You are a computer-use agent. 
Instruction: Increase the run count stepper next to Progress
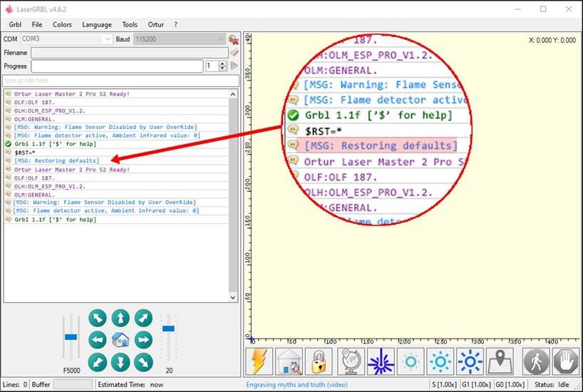(x=223, y=63)
